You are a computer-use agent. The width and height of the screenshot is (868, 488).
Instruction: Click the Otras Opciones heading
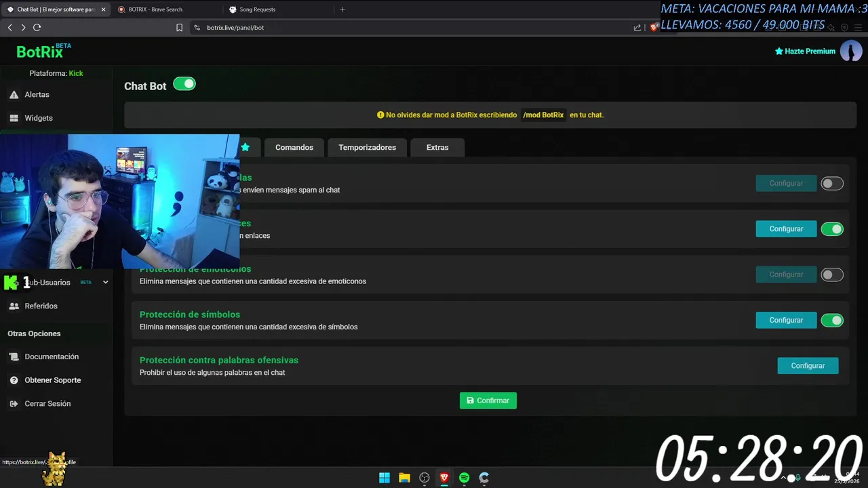[34, 333]
